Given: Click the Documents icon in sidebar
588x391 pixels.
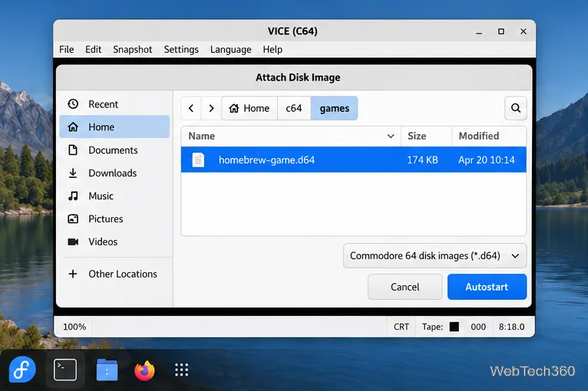Looking at the screenshot, I should pyautogui.click(x=73, y=149).
